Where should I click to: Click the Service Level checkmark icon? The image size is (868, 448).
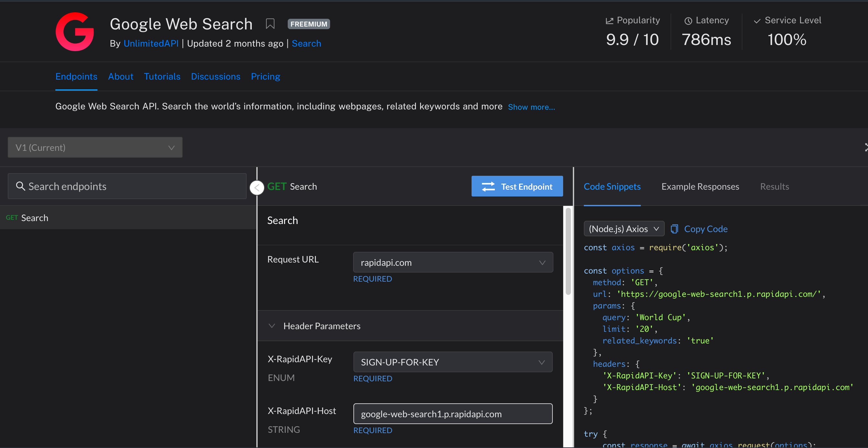757,21
